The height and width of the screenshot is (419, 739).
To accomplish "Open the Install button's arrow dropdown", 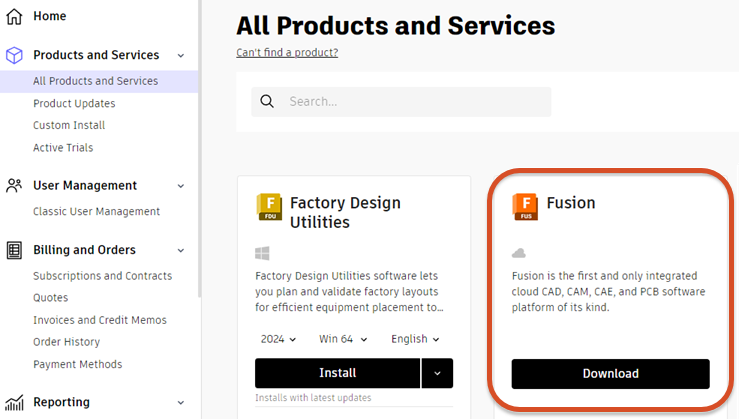I will [437, 373].
